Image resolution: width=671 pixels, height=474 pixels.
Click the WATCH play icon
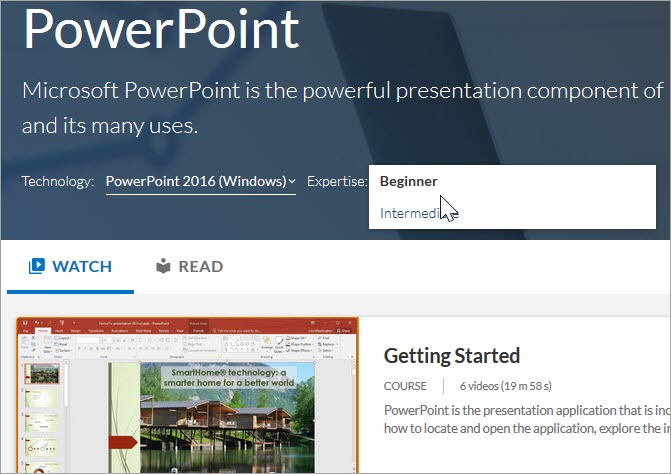(37, 267)
